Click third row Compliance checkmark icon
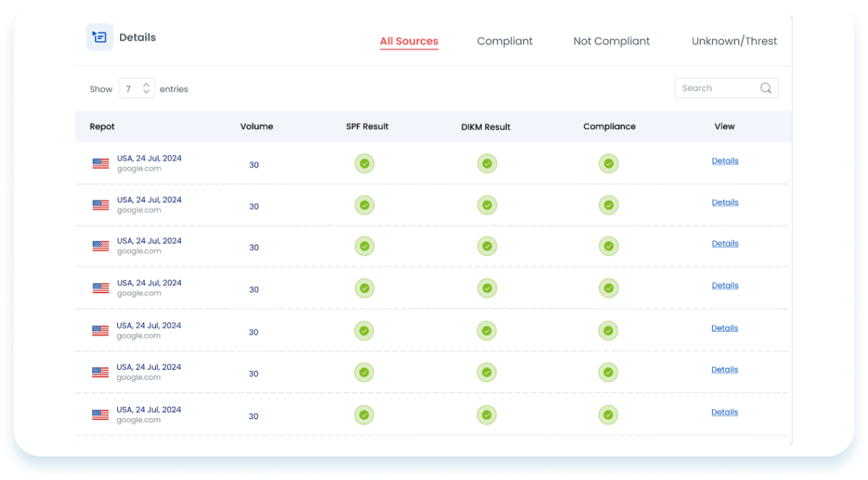The width and height of the screenshot is (868, 480). (608, 246)
